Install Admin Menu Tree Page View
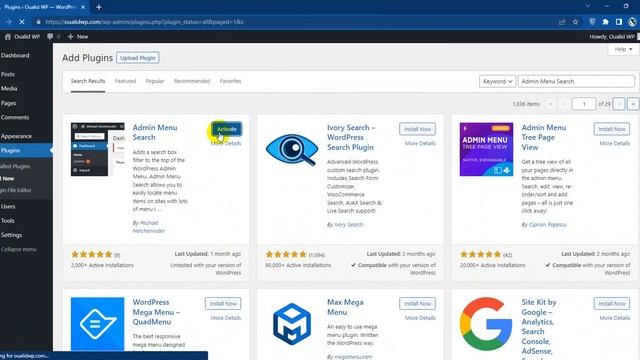The width and height of the screenshot is (640, 360). click(612, 129)
